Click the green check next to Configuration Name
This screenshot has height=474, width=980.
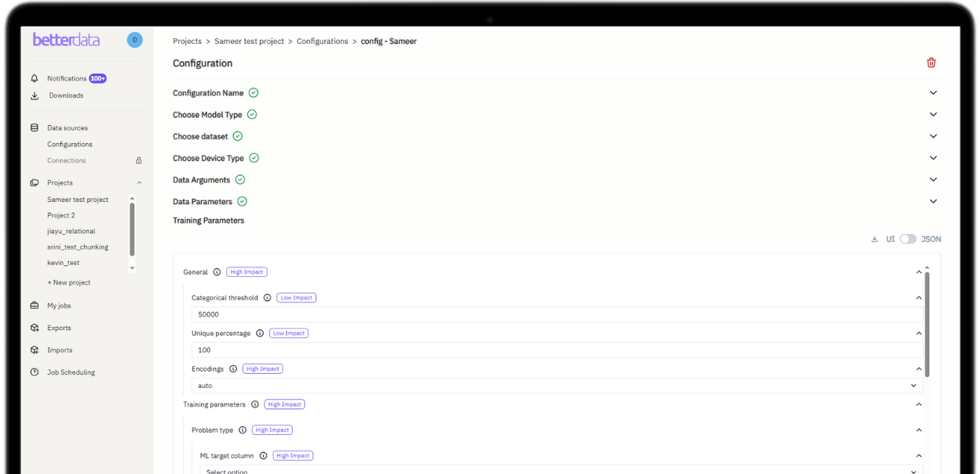pos(253,93)
